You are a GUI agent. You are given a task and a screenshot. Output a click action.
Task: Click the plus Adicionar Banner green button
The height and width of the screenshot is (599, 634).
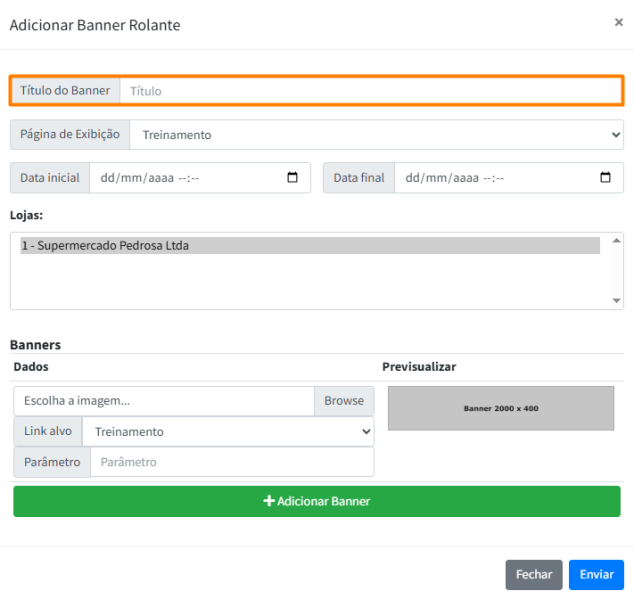click(x=316, y=501)
